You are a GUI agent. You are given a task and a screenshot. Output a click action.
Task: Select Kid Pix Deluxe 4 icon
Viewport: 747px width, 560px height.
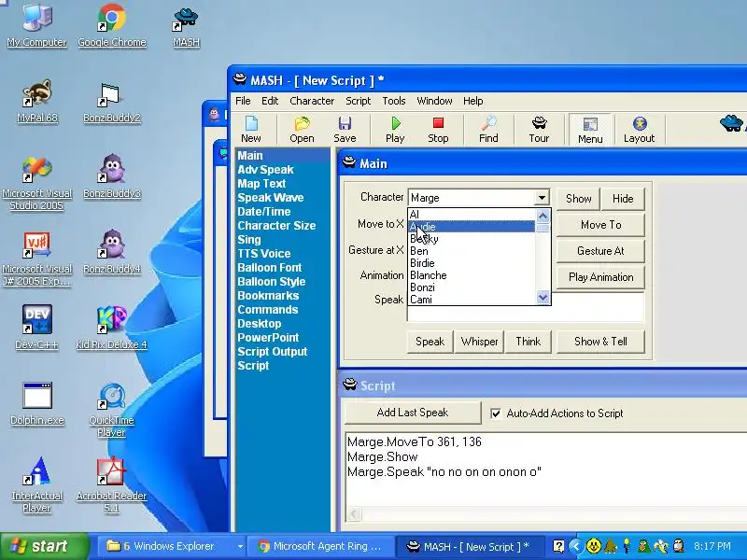pos(112,328)
